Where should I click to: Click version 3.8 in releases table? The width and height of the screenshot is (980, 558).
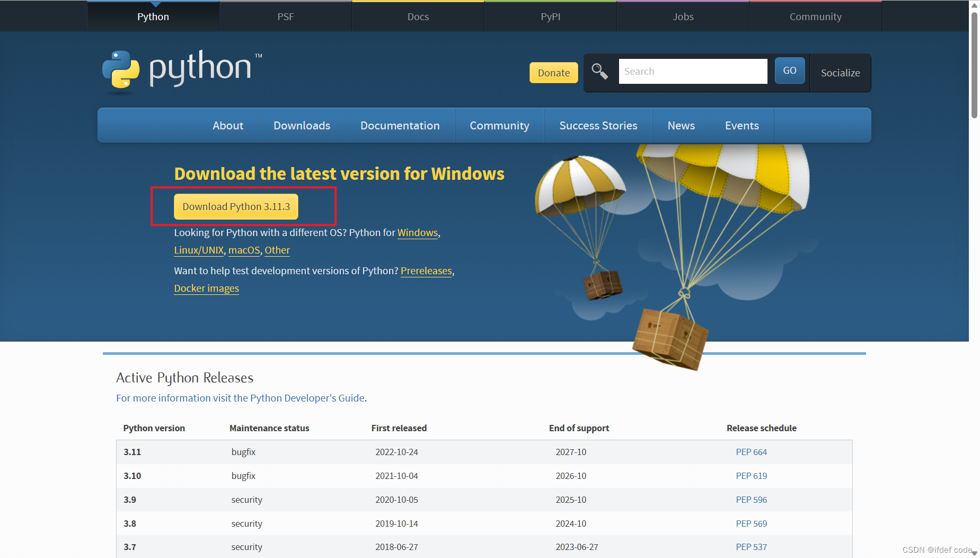click(x=130, y=524)
